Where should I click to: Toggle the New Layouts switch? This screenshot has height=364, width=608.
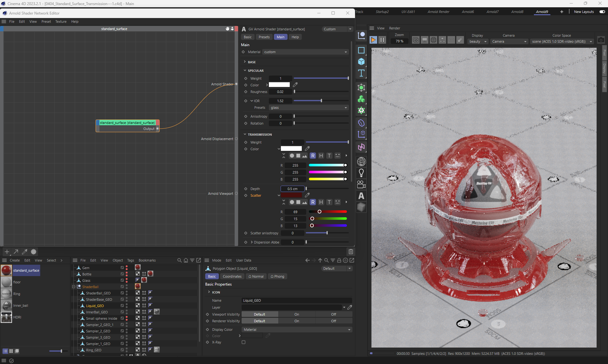pos(602,12)
